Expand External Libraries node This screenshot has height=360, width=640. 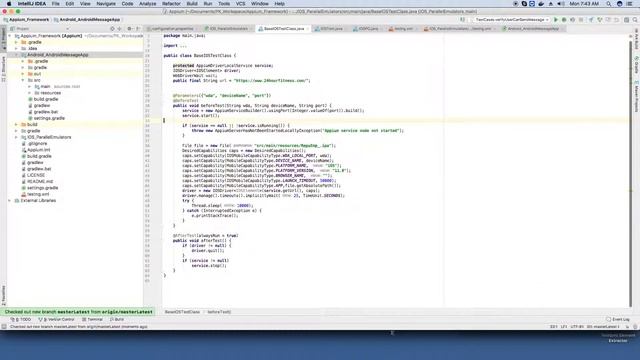pyautogui.click(x=10, y=201)
